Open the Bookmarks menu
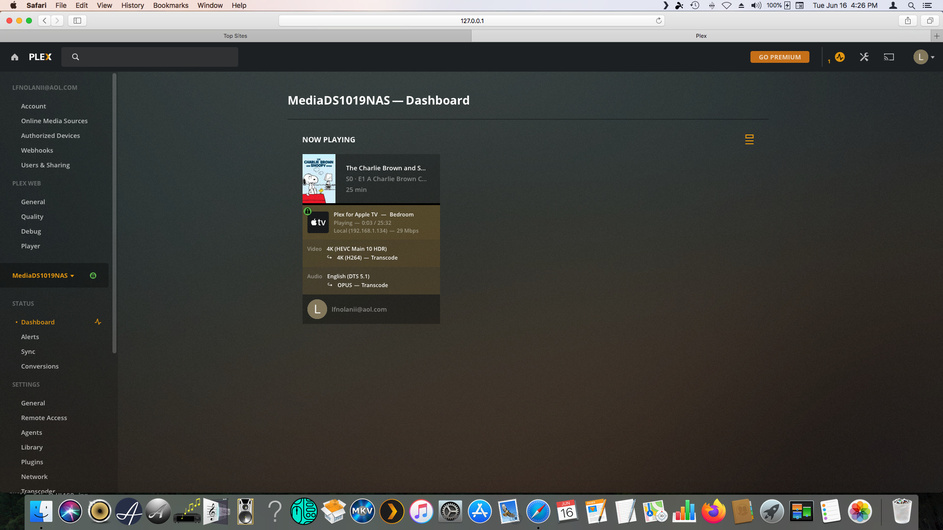The height and width of the screenshot is (530, 943). click(x=170, y=5)
